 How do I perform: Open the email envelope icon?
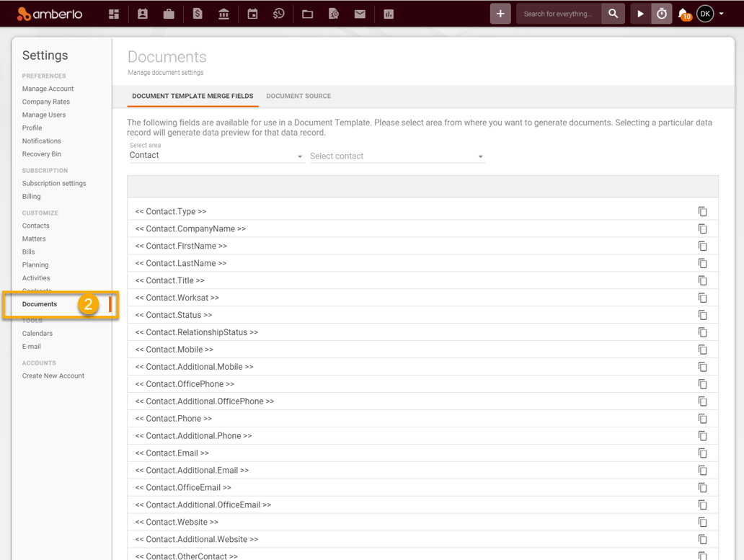click(x=360, y=14)
